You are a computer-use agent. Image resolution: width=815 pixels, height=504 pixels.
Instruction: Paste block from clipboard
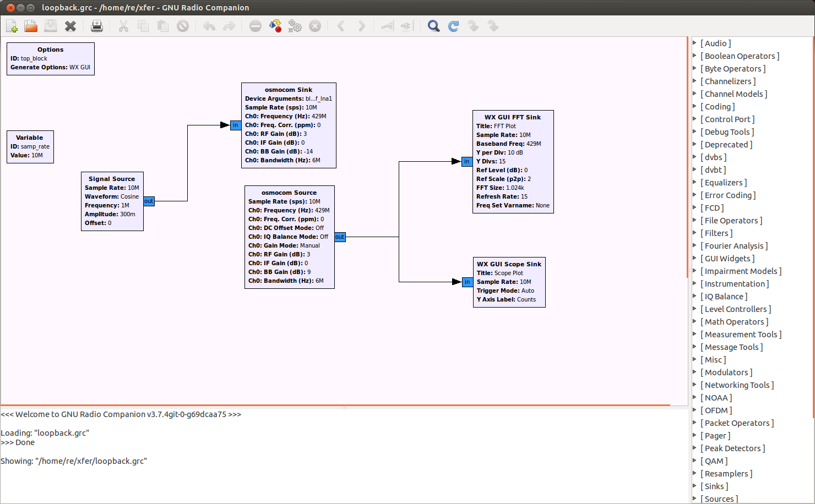coord(163,26)
